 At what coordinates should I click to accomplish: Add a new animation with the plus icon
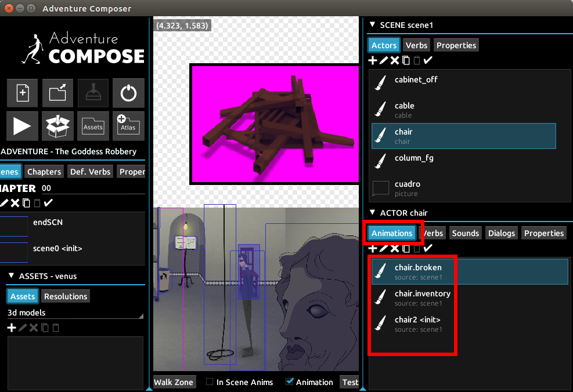[x=372, y=249]
